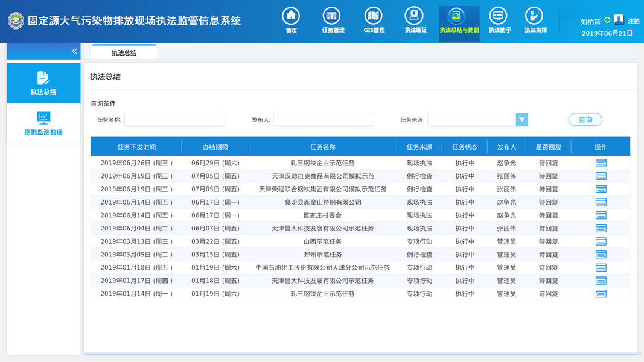
Task: Click the 发布人 column header
Action: [x=506, y=147]
